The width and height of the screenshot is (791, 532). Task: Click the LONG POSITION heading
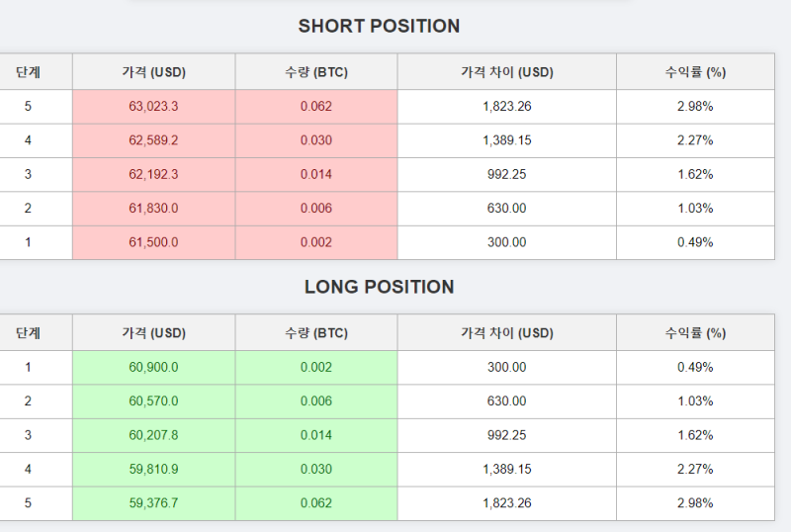(379, 287)
